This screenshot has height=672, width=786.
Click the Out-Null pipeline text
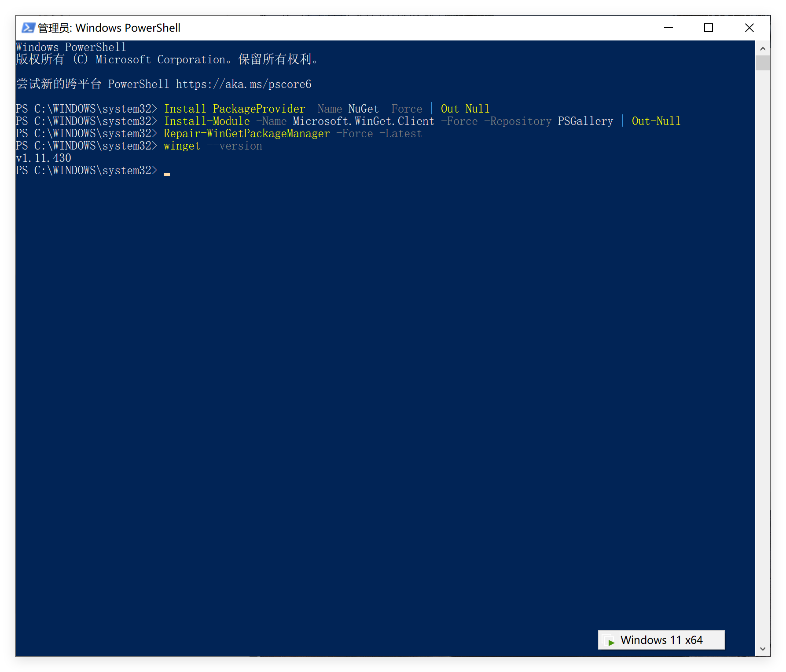[x=465, y=109]
